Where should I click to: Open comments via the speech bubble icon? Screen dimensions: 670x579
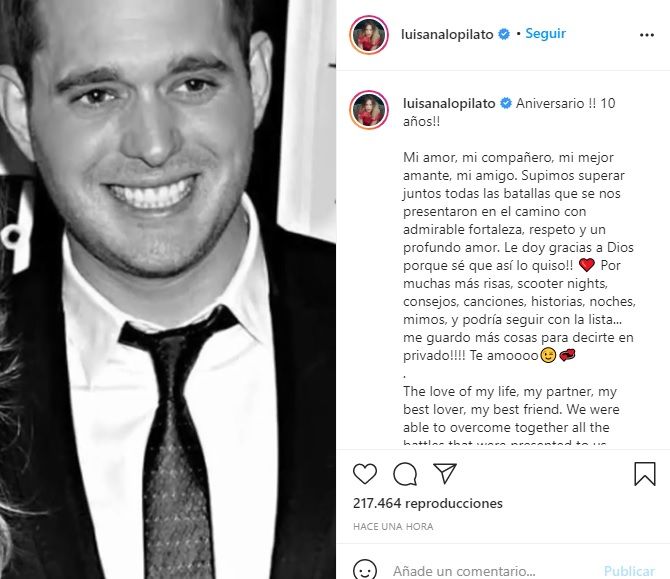click(x=405, y=474)
